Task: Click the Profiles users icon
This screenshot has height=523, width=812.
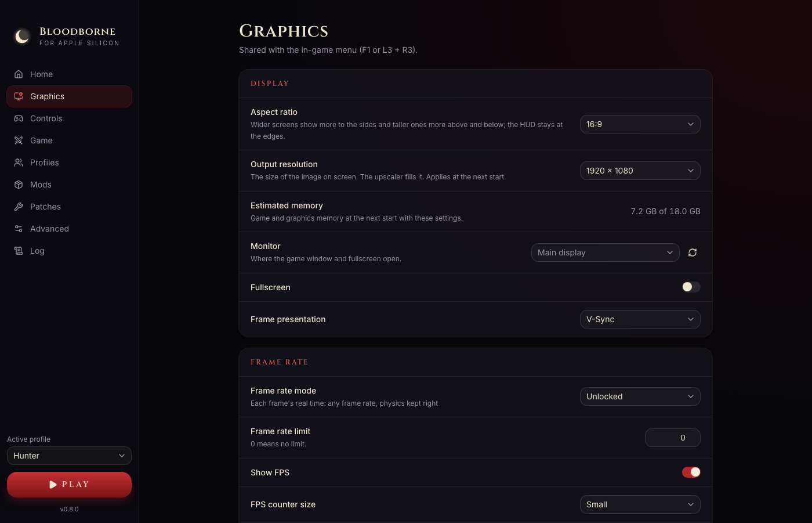Action: tap(19, 163)
